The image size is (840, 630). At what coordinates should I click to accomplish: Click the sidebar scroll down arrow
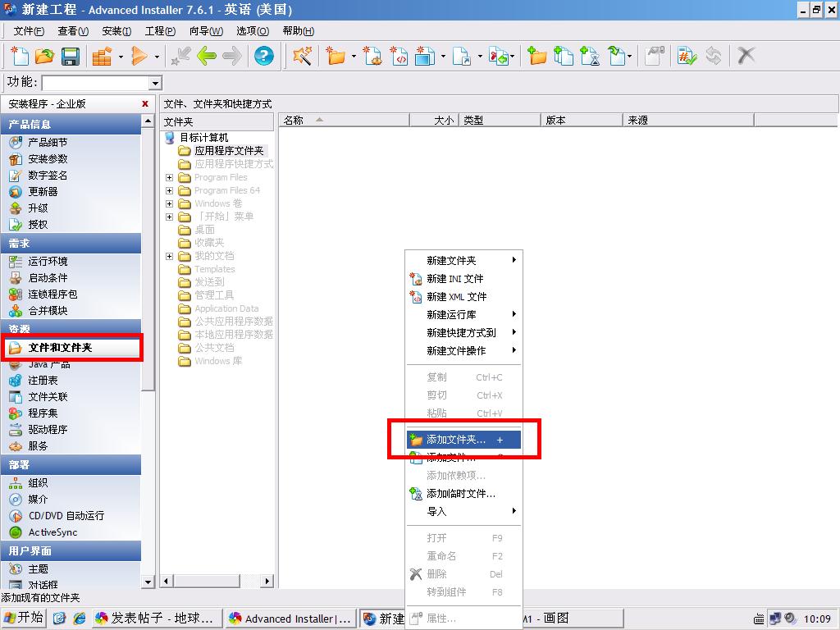tap(148, 582)
